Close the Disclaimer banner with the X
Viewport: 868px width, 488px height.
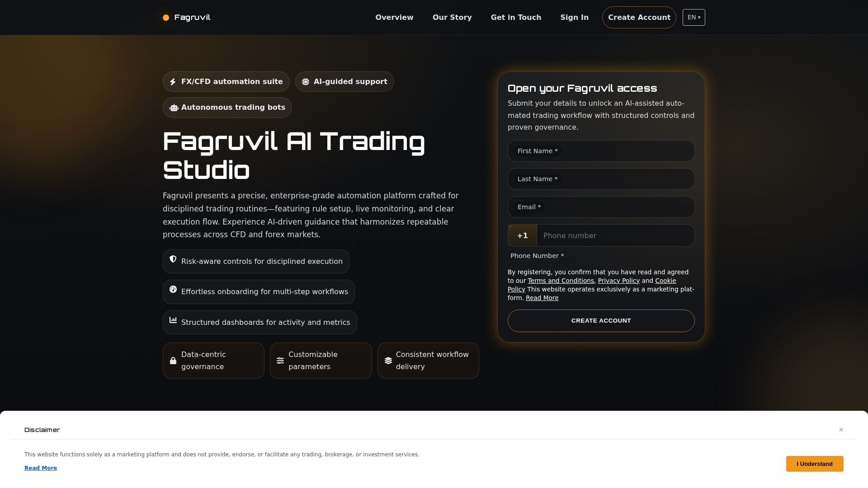(841, 430)
